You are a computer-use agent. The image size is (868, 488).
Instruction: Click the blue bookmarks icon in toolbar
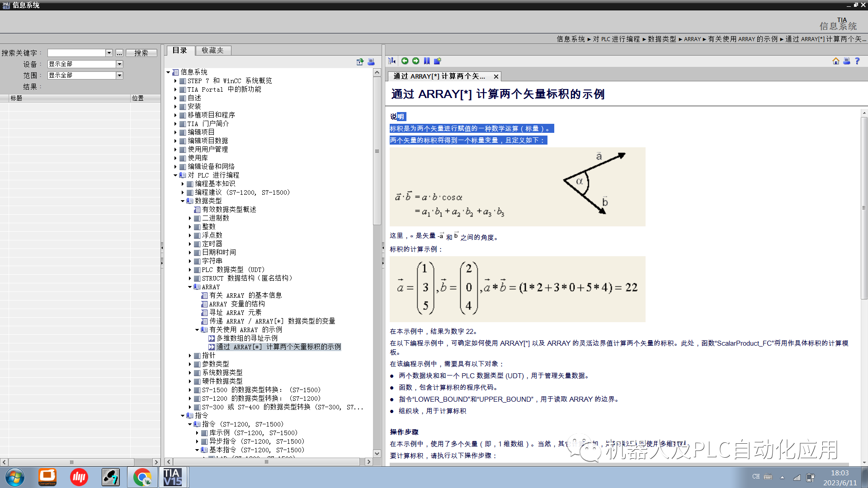(427, 61)
